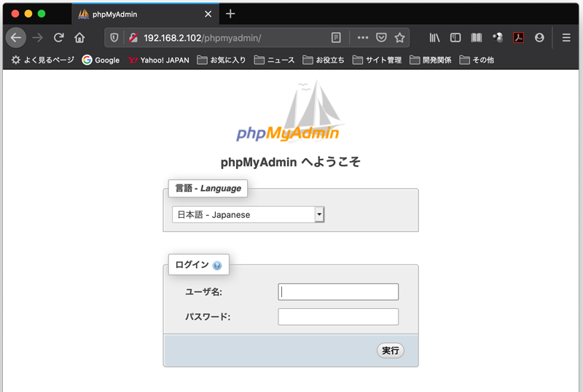Open the browser home page icon
Viewport: 583px width, 392px height.
(x=79, y=38)
